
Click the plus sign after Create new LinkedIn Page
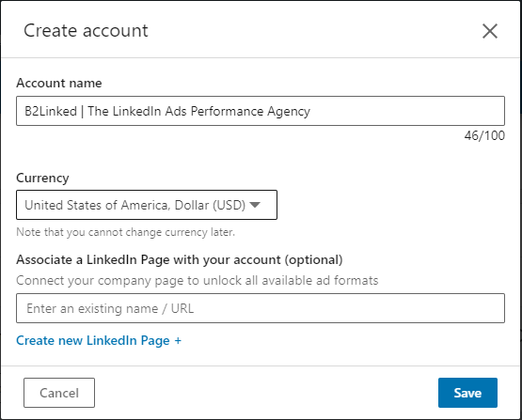(x=178, y=340)
